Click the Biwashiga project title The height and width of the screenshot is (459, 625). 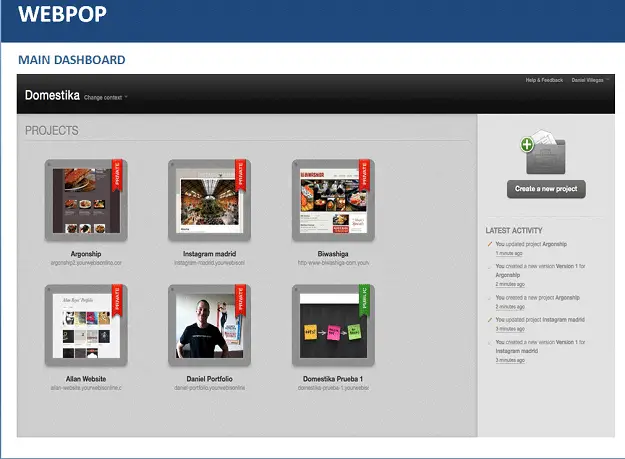click(333, 254)
